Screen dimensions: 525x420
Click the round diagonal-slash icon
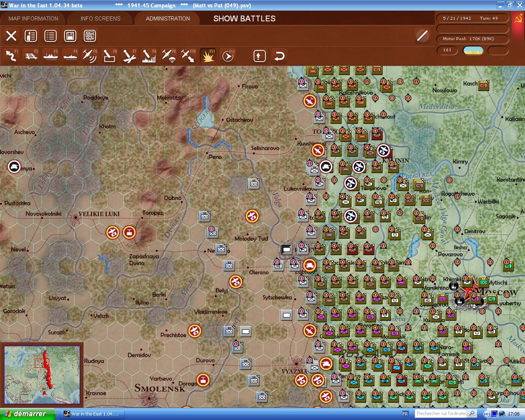422,36
